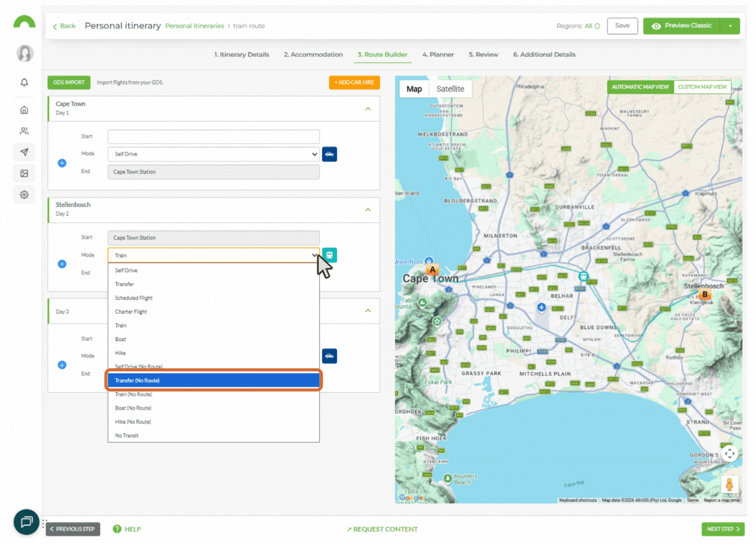Add a leg with Day 3 plus icon

62,365
